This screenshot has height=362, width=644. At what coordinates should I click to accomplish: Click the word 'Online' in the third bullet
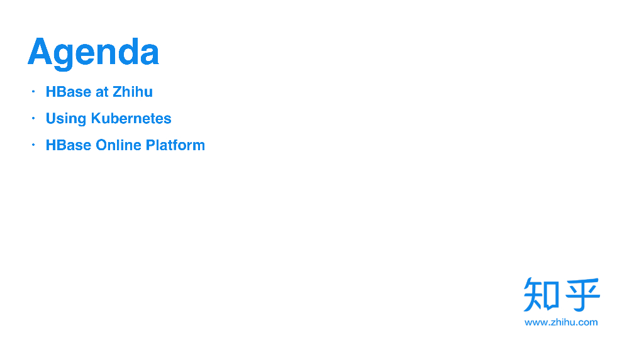(119, 145)
